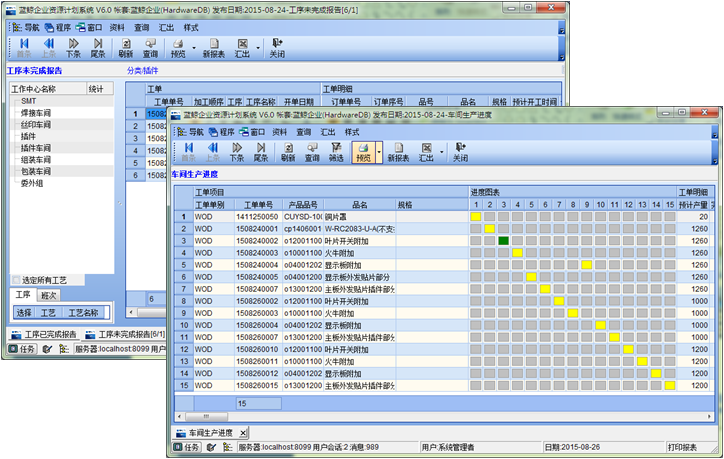Select SMT work center in tree

click(x=28, y=101)
